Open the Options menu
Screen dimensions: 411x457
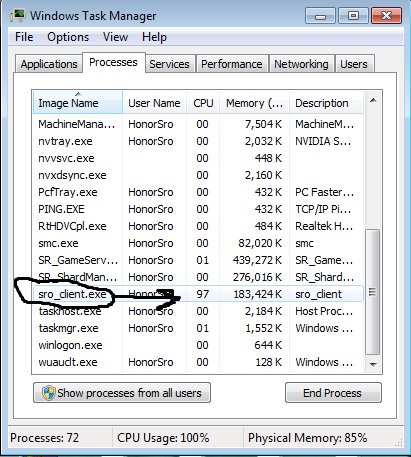(68, 37)
